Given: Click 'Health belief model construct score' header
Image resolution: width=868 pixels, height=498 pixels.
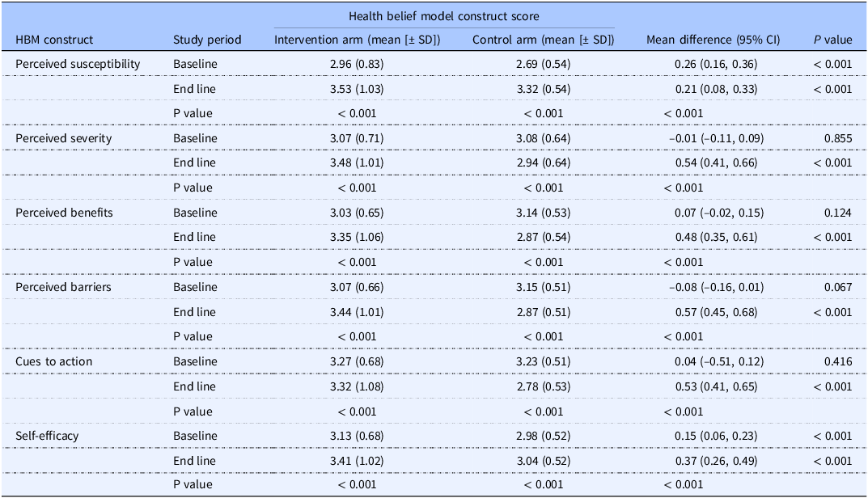Looking at the screenshot, I should coord(444,16).
